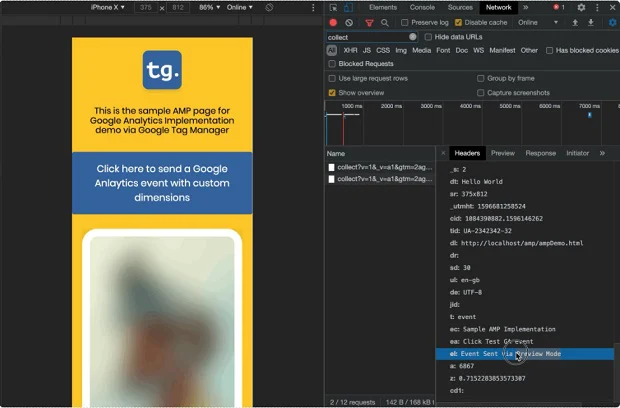Screen dimensions: 620x408
Task: Expand more DevTools panels chevron
Action: click(x=525, y=8)
